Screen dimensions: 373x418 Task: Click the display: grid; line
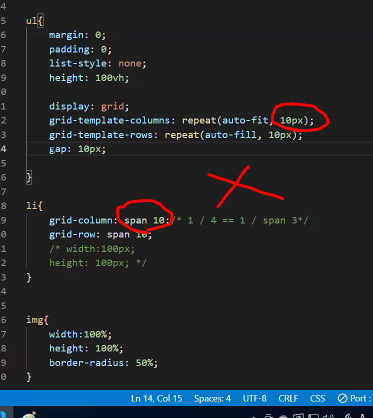coord(89,106)
